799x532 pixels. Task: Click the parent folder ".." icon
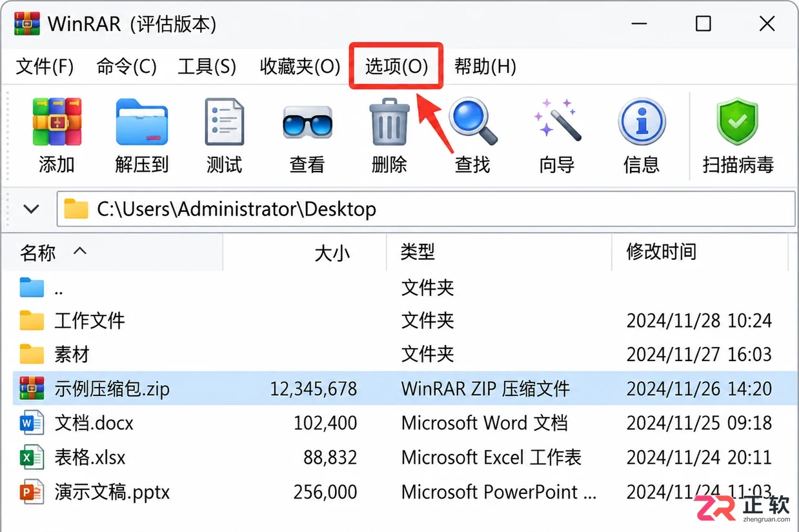pyautogui.click(x=32, y=288)
